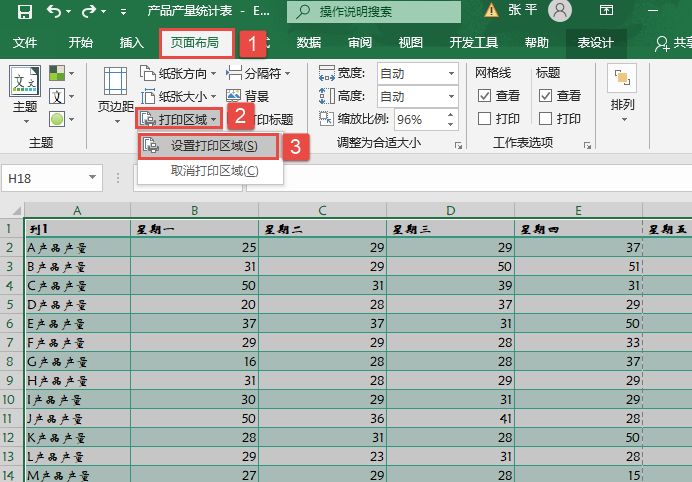692x482 pixels.
Task: Switch to the 开发工具 tab
Action: coord(474,42)
